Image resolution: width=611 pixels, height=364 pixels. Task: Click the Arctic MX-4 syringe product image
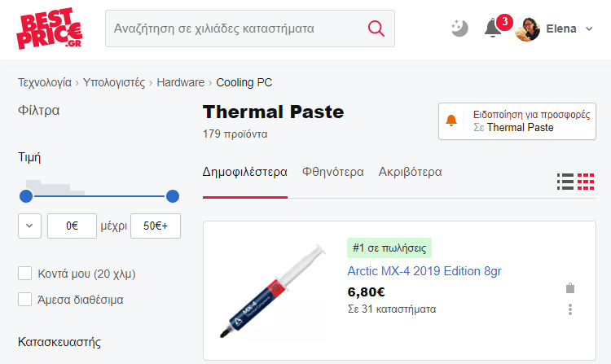273,291
